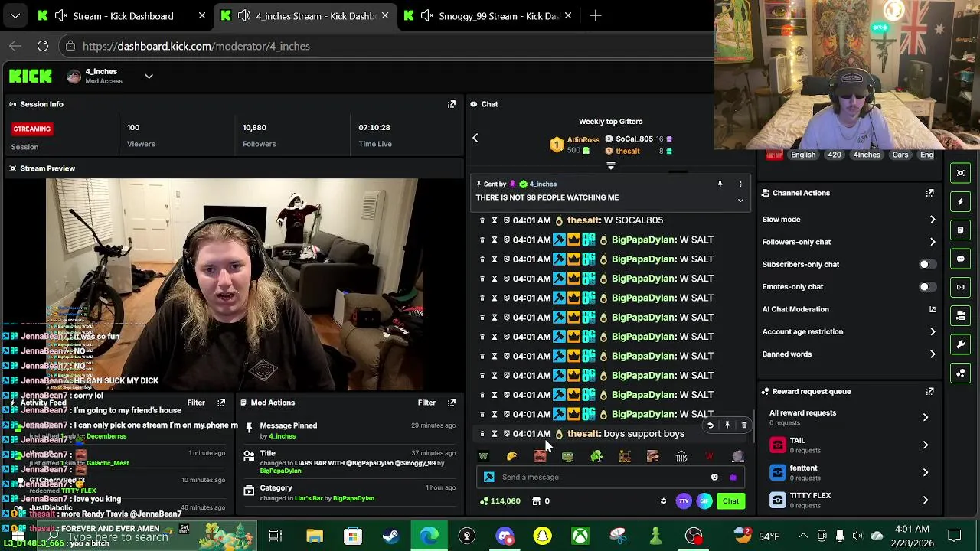Click the right sidebar chat bubble icon
Image resolution: width=980 pixels, height=551 pixels.
click(x=961, y=259)
